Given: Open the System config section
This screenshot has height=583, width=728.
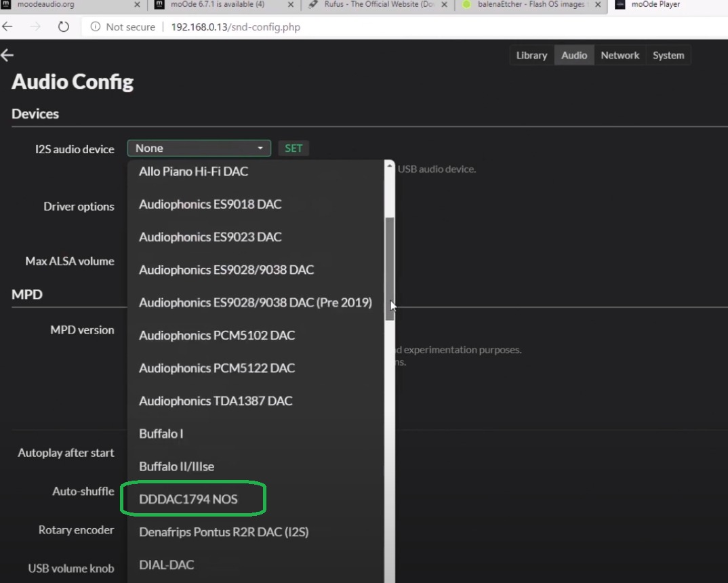Looking at the screenshot, I should point(668,55).
